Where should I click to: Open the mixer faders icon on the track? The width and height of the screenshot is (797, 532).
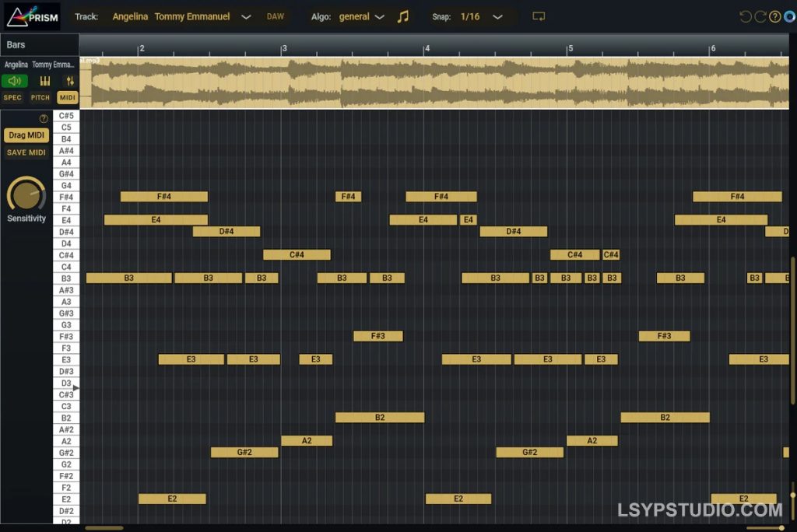[x=68, y=81]
